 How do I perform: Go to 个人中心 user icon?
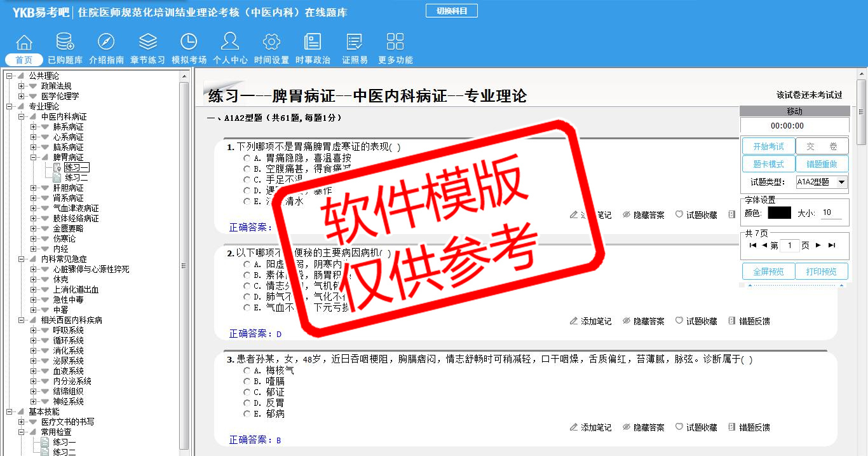(x=230, y=43)
